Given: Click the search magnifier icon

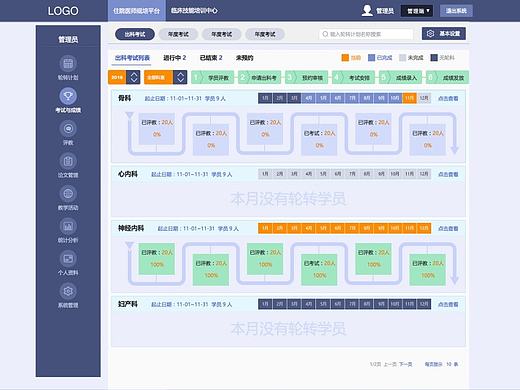Looking at the screenshot, I should pyautogui.click(x=325, y=34).
